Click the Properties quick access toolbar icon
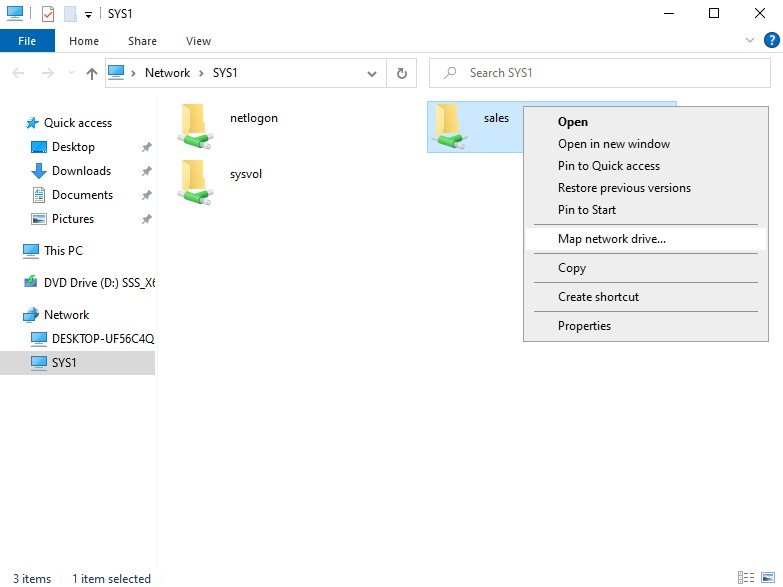783x587 pixels. click(48, 13)
